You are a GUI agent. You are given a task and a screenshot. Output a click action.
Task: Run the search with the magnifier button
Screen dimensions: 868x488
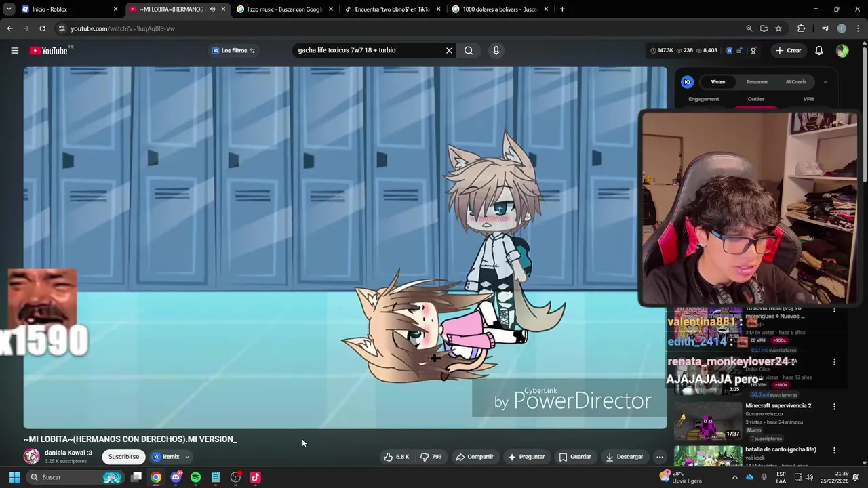[469, 50]
